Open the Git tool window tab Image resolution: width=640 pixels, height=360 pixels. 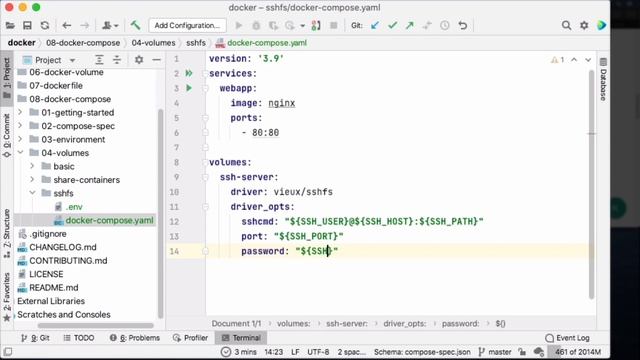pos(35,338)
